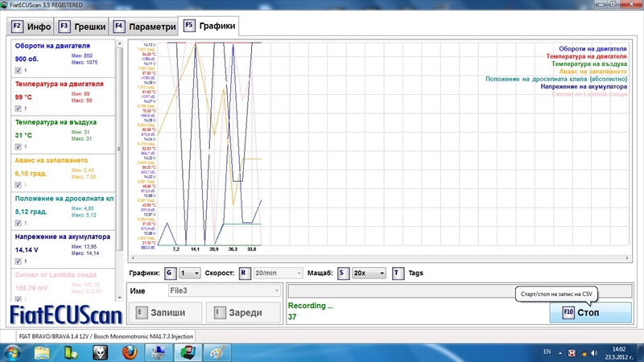644x362 pixels.
Task: Switch to the Параметри tab
Action: tap(144, 27)
